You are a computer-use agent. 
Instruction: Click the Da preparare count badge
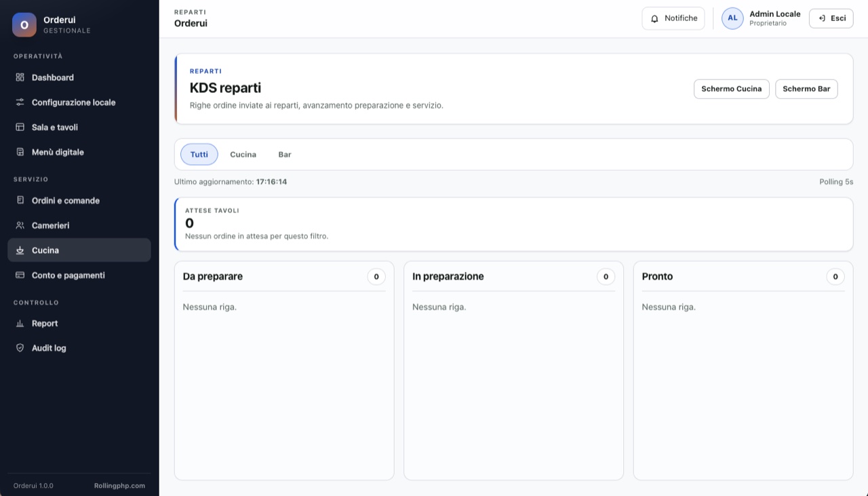coord(376,277)
